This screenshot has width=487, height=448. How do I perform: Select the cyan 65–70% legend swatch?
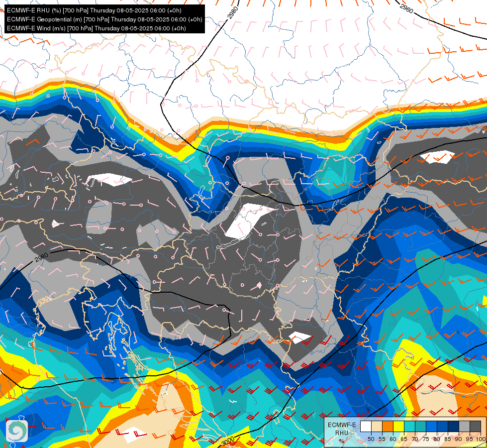point(410,427)
